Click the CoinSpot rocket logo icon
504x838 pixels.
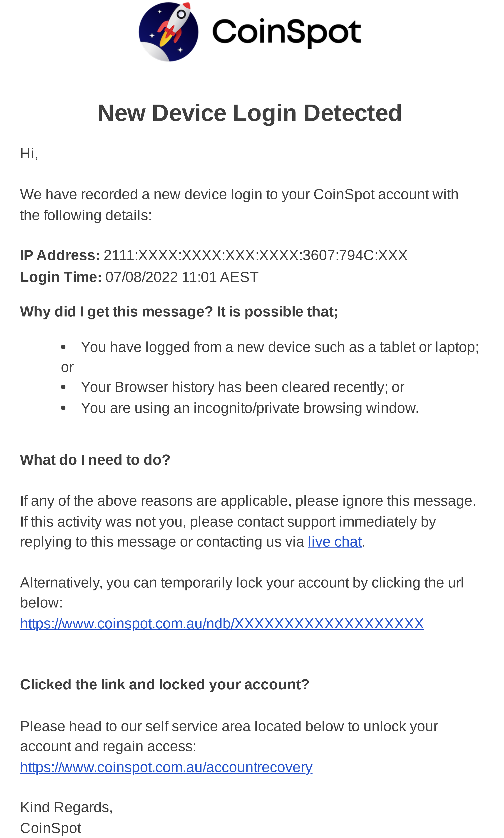169,32
